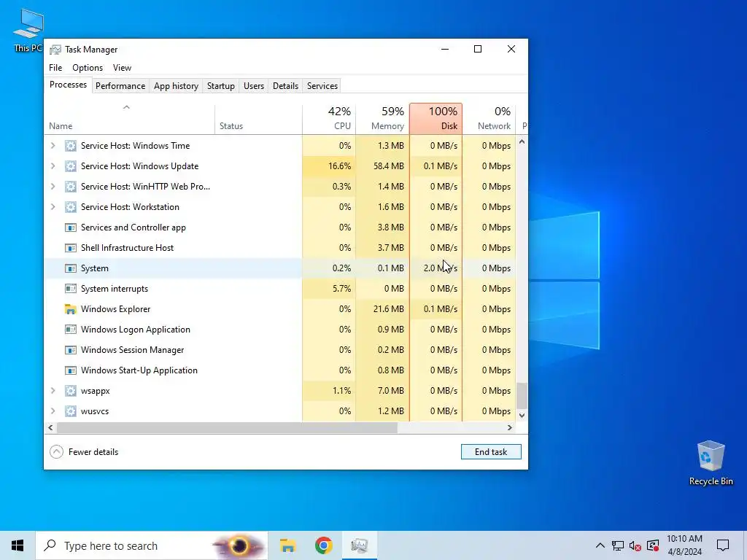Sort by the Status column header

click(x=258, y=119)
